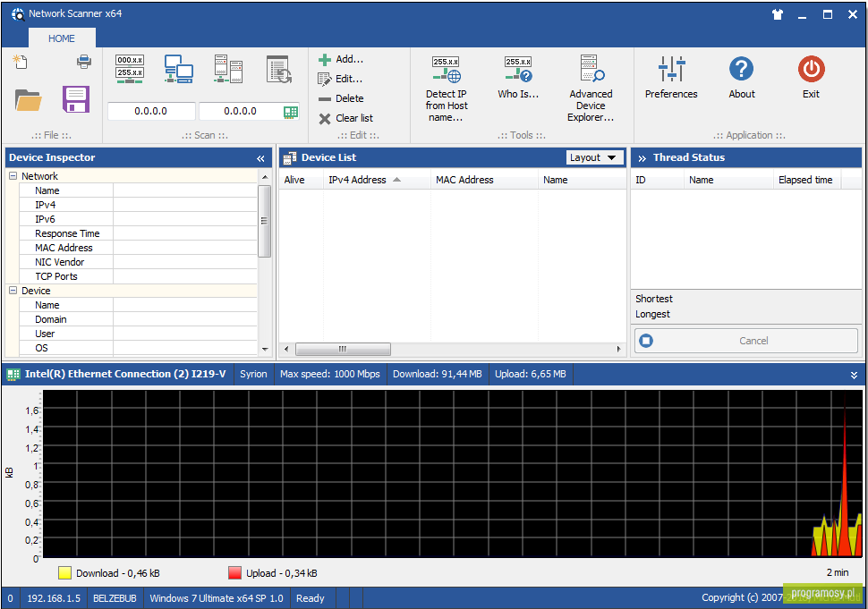Open the Who Is tool
Image resolution: width=868 pixels, height=609 pixels.
click(x=518, y=77)
